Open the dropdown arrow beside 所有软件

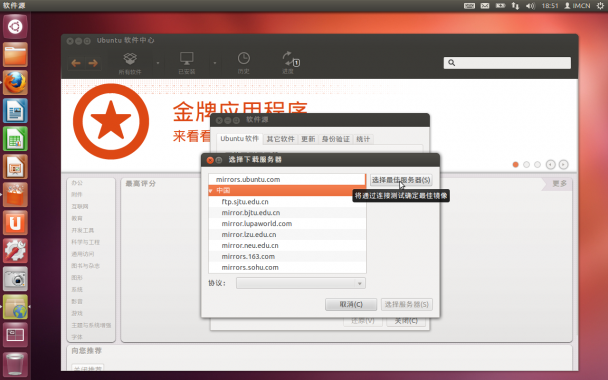(x=158, y=63)
